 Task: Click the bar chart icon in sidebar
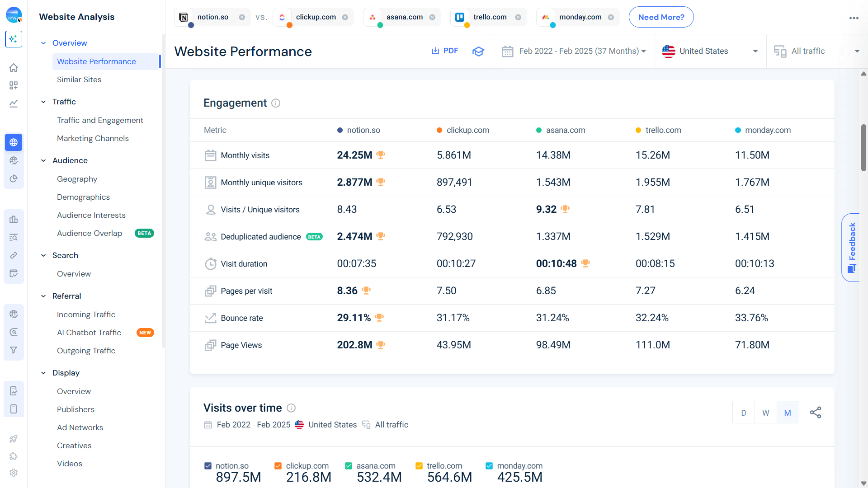(14, 220)
